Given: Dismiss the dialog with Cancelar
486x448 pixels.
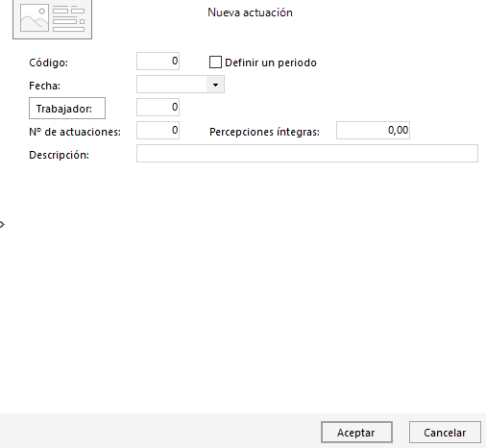Looking at the screenshot, I should 445,433.
